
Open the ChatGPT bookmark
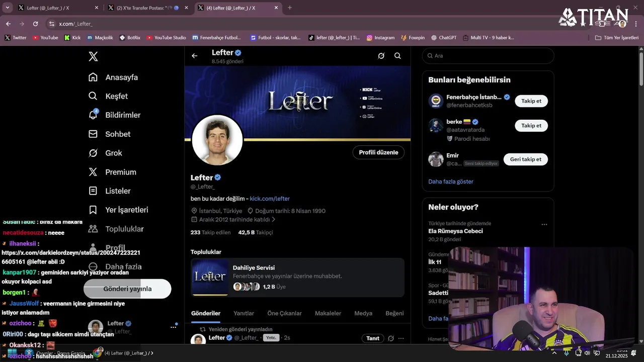[443, 38]
